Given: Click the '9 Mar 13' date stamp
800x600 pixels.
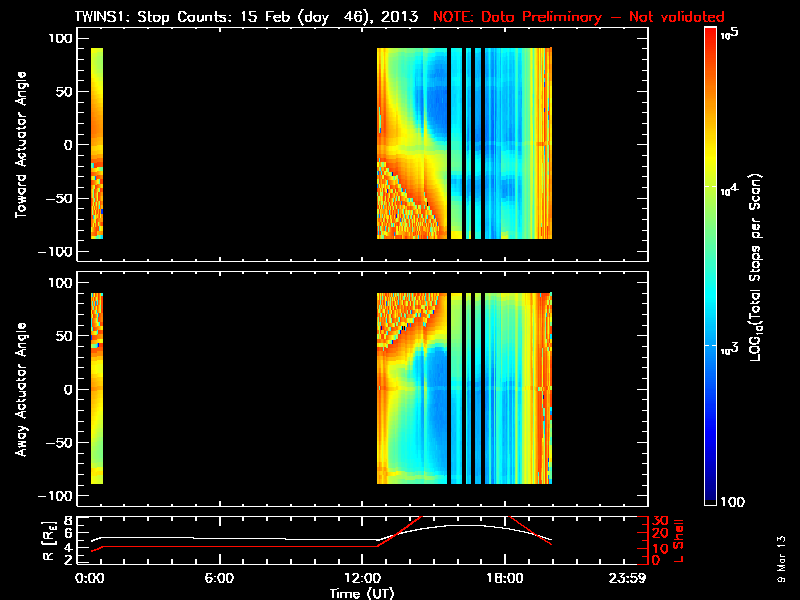Looking at the screenshot, I should click(x=781, y=558).
